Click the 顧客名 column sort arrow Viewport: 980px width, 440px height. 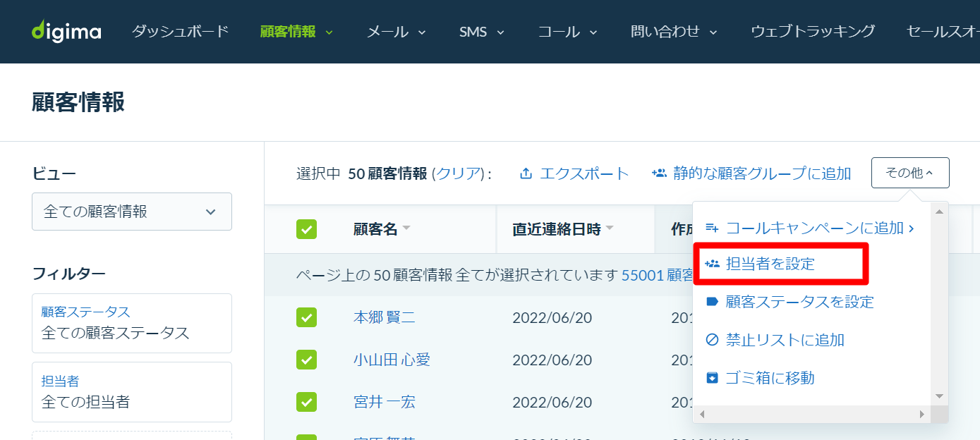click(406, 228)
